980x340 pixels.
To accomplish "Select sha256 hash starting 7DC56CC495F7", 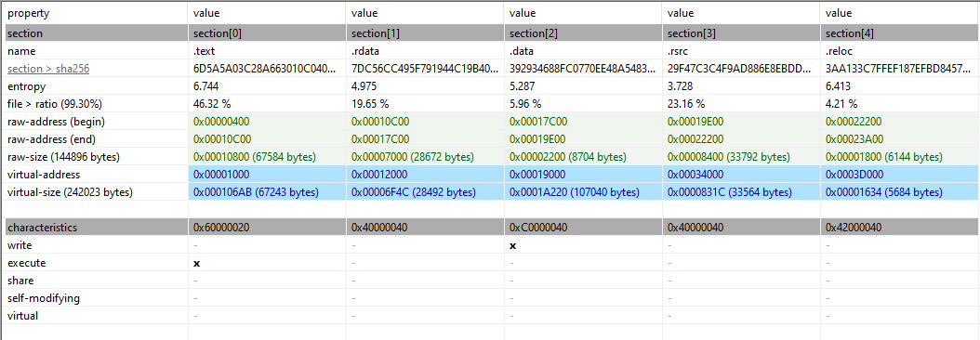I will tap(425, 69).
